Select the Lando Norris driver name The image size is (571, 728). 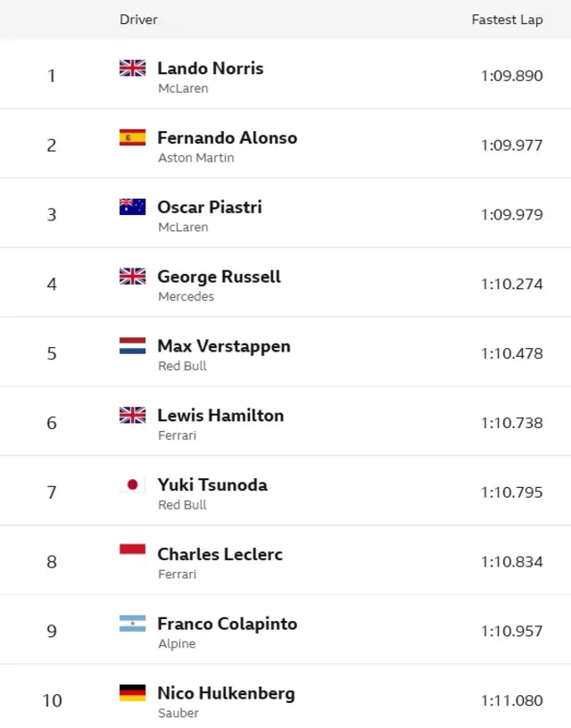point(211,68)
